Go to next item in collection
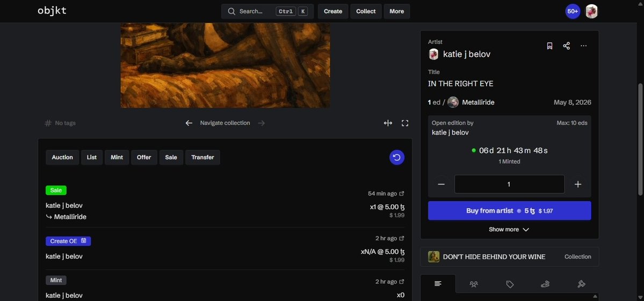 click(x=261, y=123)
